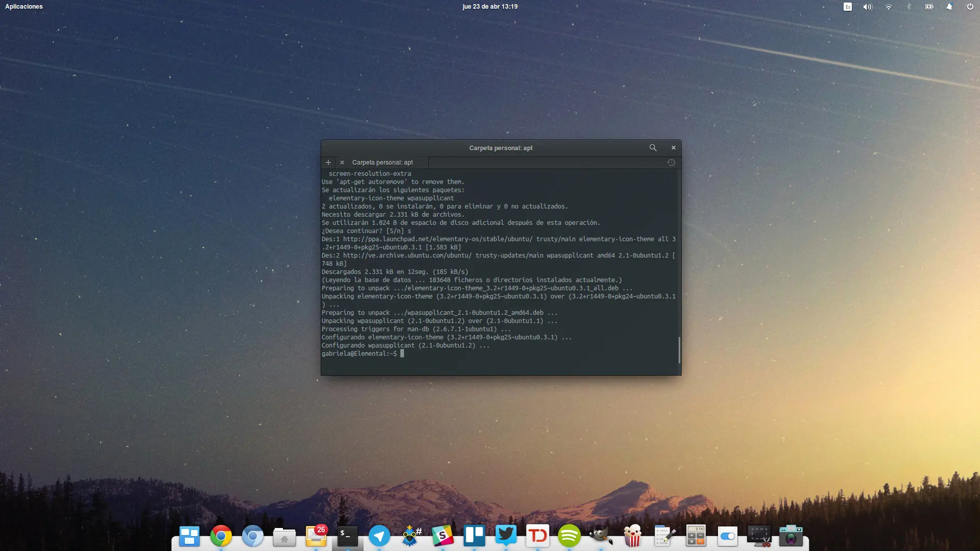
Task: Open the battery indicator in panel
Action: pyautogui.click(x=929, y=7)
